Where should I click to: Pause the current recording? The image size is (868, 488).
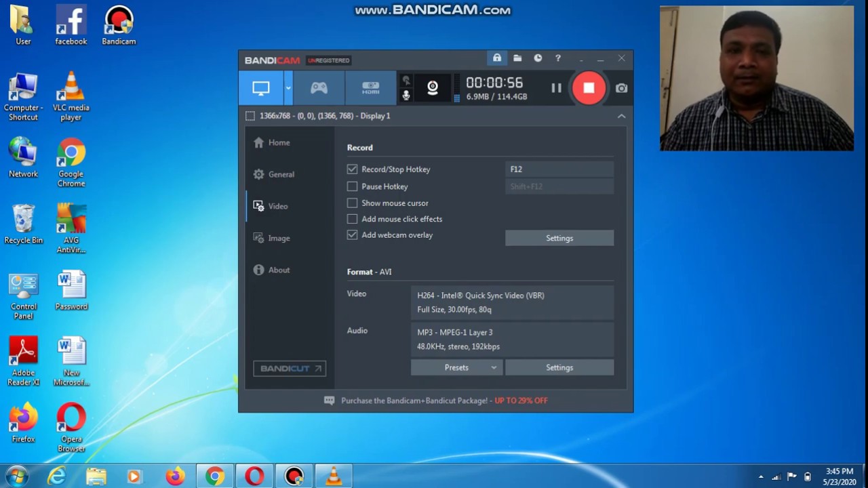tap(556, 88)
